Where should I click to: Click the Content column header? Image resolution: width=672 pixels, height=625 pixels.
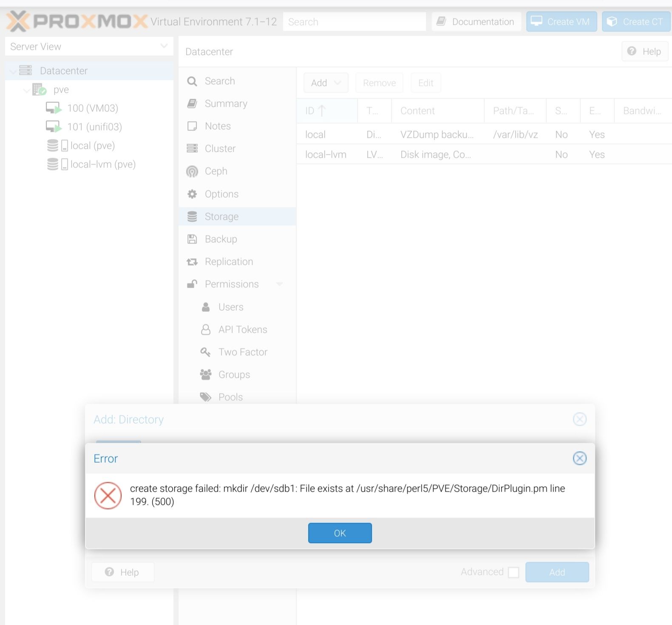coord(438,111)
